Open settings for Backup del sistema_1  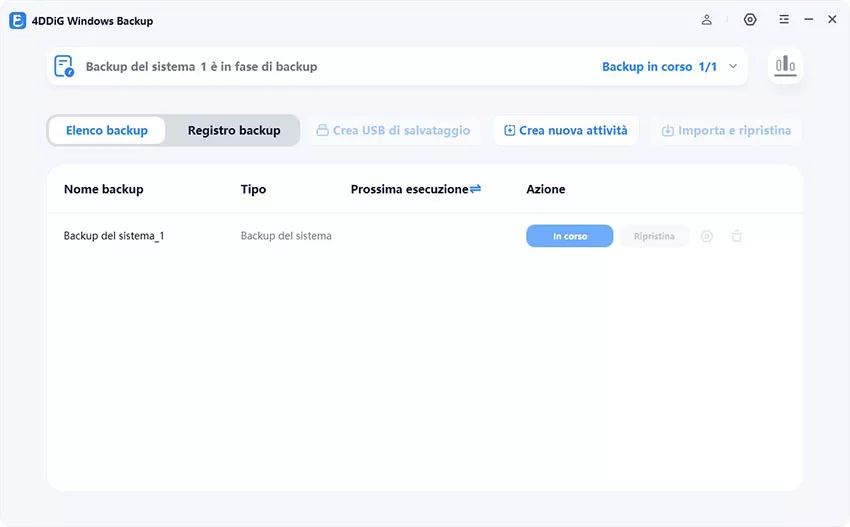707,236
